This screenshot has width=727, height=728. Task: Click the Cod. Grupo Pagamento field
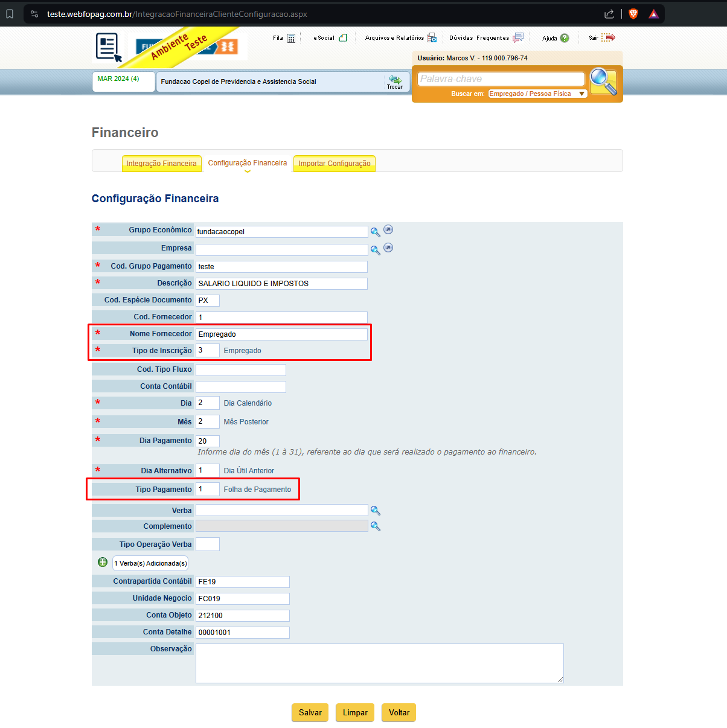281,267
